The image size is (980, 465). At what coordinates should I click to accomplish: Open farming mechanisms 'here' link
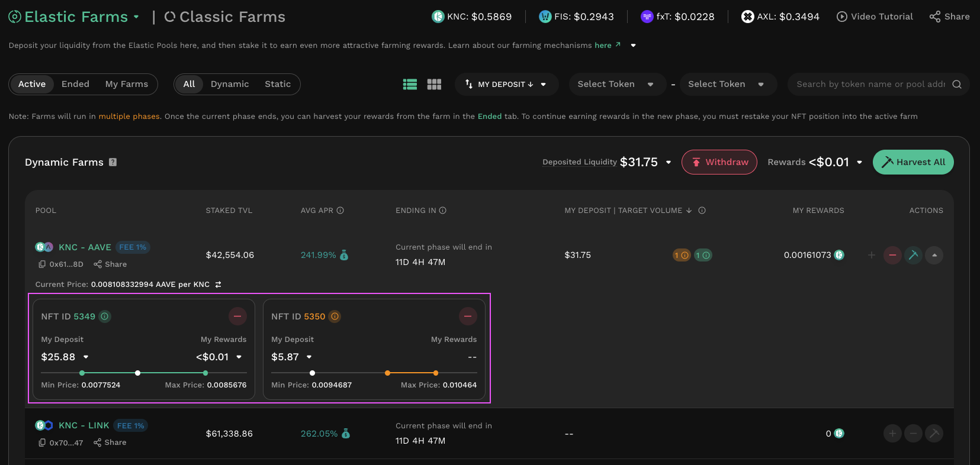pyautogui.click(x=608, y=46)
